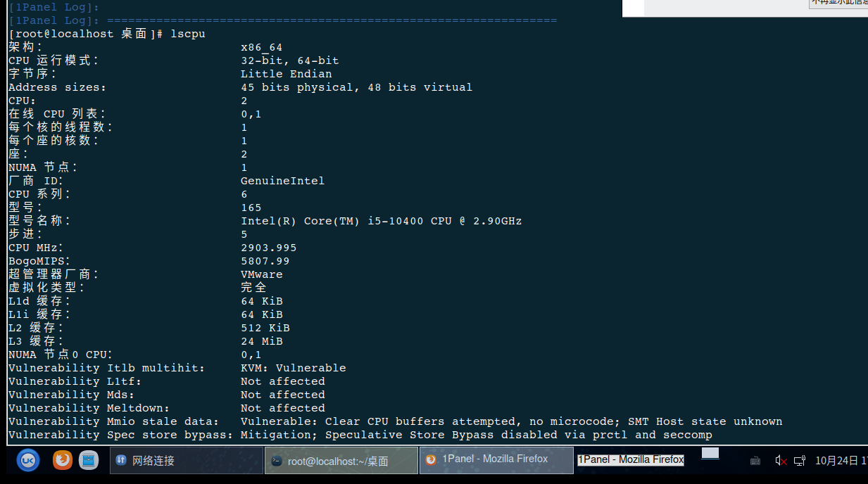
Task: Click the Intel Core i5-10400 model name text
Action: pyautogui.click(x=381, y=221)
